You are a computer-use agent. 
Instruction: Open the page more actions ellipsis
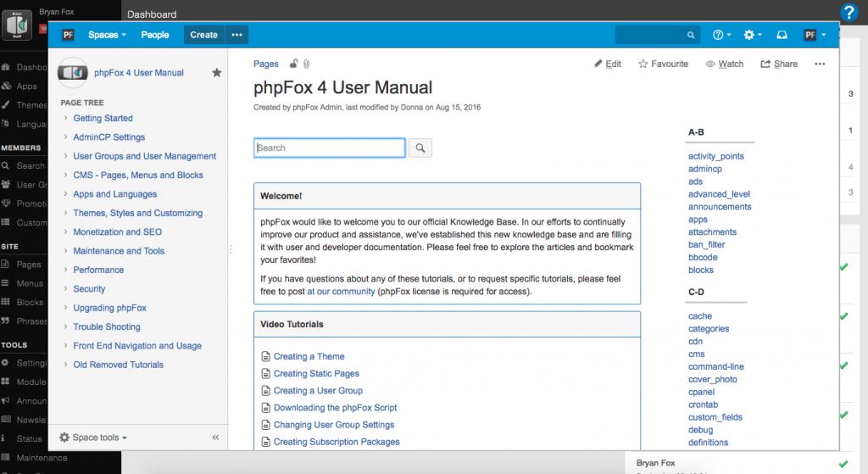(x=820, y=64)
